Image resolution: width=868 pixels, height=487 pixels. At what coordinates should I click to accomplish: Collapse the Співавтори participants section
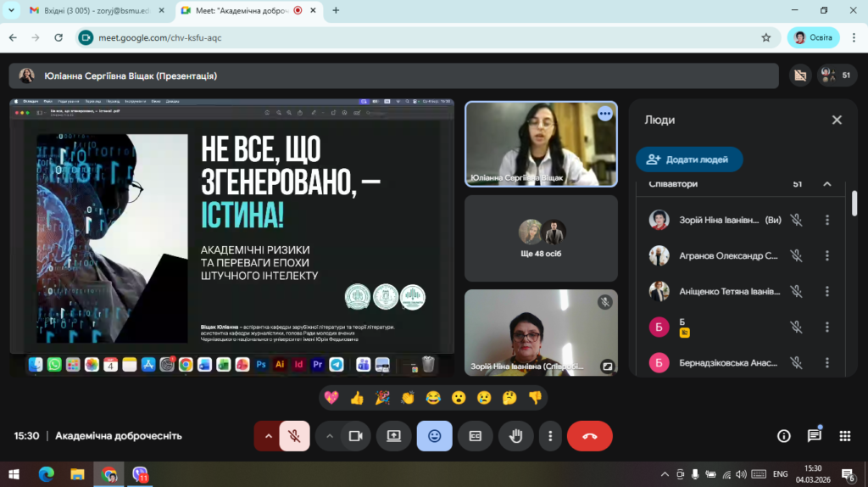pos(827,184)
